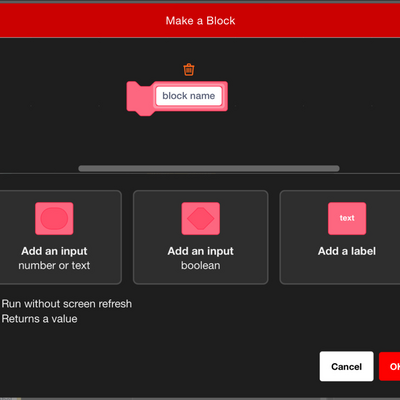The height and width of the screenshot is (400, 400).
Task: Cancel the Make a Block dialog
Action: tap(347, 366)
